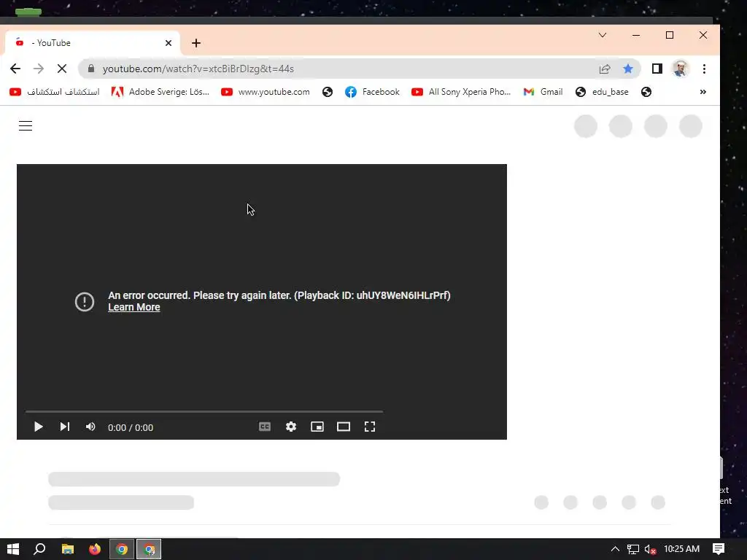Toggle the Chrome side panel
Viewport: 747px width, 560px height.
coord(657,69)
